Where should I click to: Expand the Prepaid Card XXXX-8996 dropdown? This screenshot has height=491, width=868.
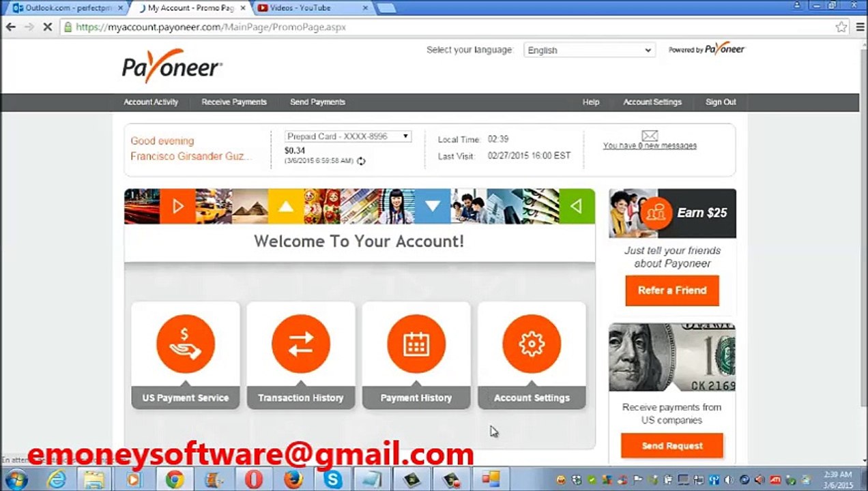[347, 136]
